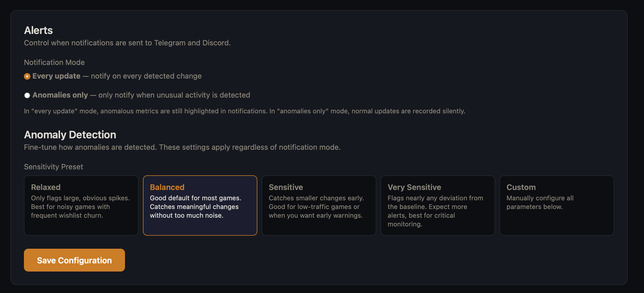The width and height of the screenshot is (644, 293).
Task: Choose the Relaxed sensitivity preset card
Action: tap(81, 205)
